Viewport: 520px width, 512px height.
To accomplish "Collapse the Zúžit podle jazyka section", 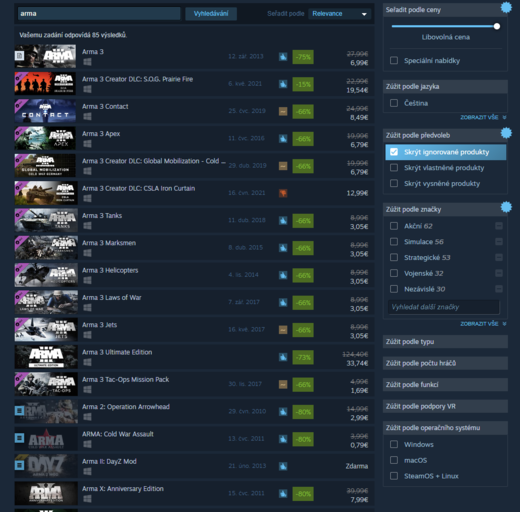I will [x=445, y=87].
